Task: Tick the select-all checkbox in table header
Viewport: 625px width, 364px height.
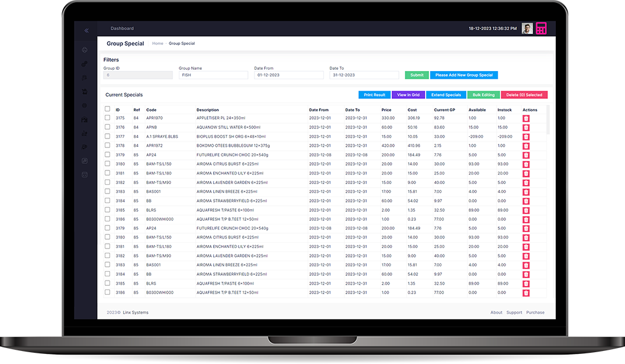Action: (x=107, y=109)
